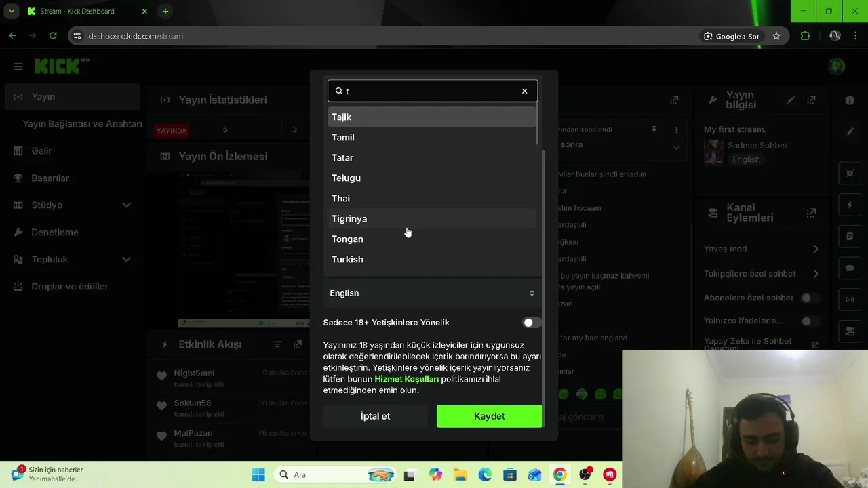Viewport: 868px width, 488px height.
Task: Pop out the Yayın bilgisi panel
Action: pyautogui.click(x=811, y=100)
